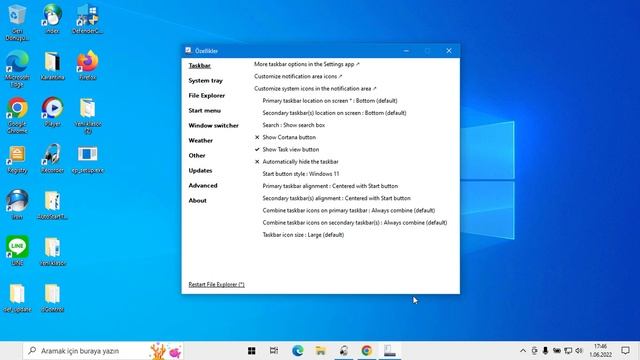Viewport: 640px width, 360px height.
Task: Select the Start menu section
Action: (x=204, y=111)
